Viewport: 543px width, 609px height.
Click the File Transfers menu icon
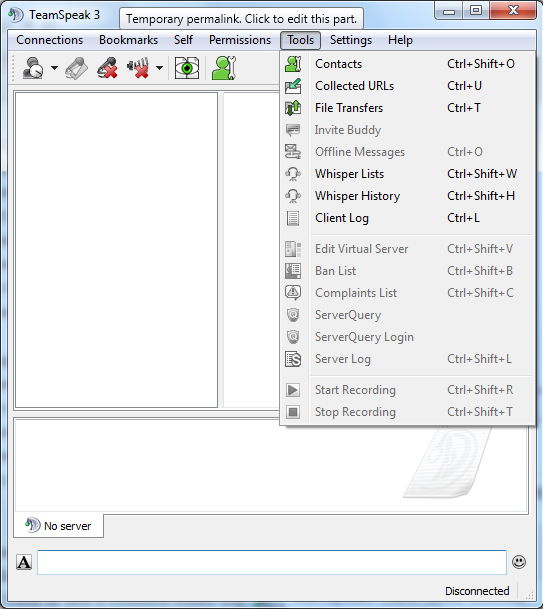(x=293, y=108)
